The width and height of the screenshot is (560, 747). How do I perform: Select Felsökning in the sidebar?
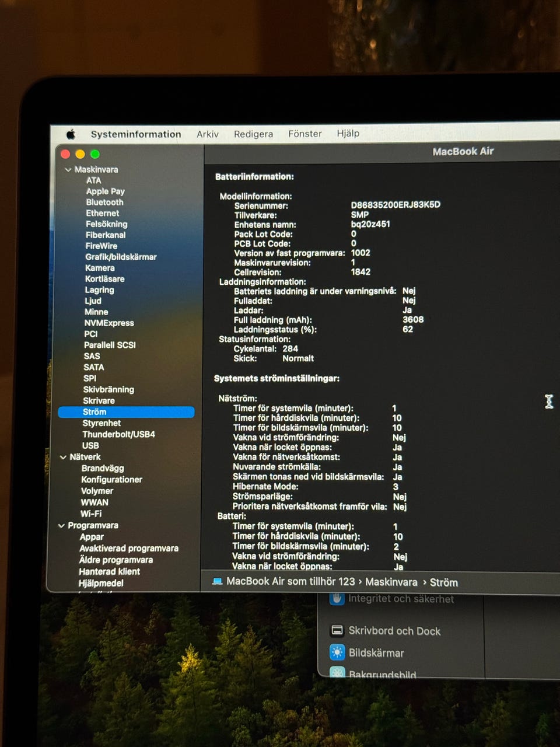pyautogui.click(x=106, y=224)
